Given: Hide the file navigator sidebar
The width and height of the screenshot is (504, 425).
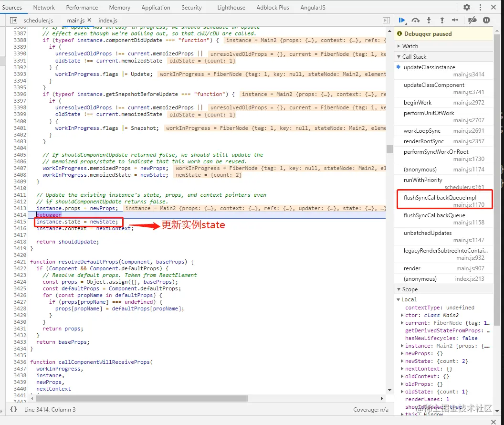Looking at the screenshot, I should click(x=13, y=20).
